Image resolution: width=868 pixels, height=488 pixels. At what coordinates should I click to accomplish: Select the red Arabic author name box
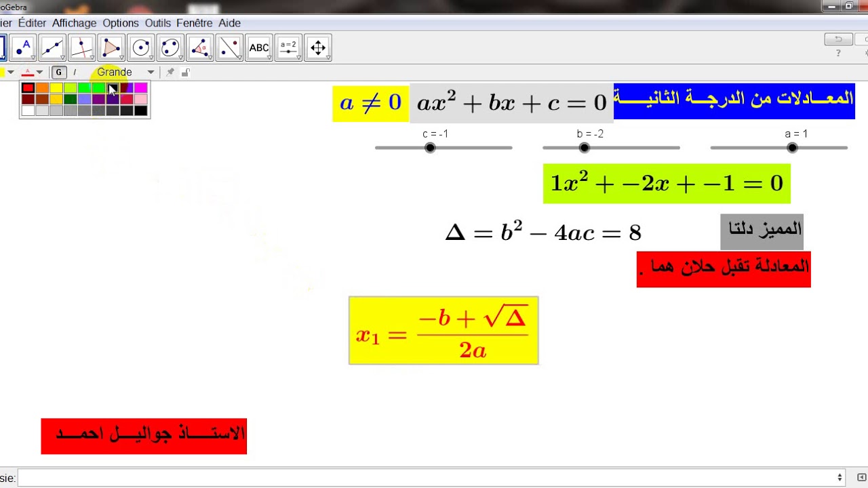click(144, 436)
